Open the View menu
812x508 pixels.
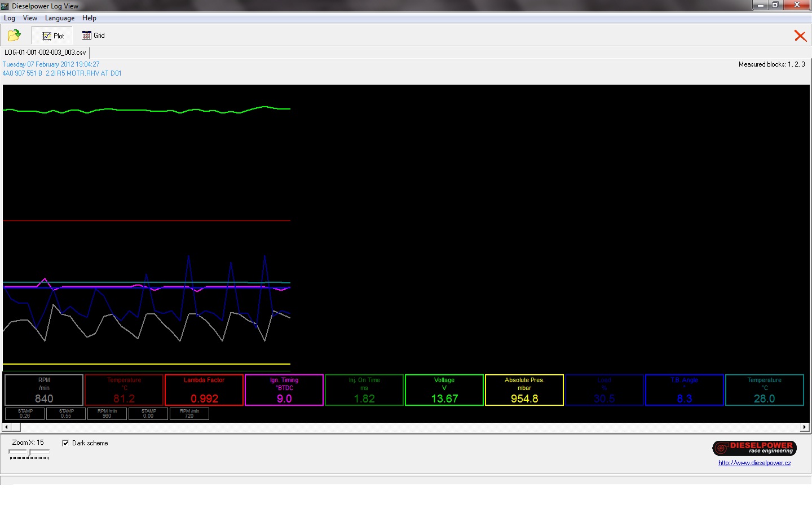pos(30,18)
